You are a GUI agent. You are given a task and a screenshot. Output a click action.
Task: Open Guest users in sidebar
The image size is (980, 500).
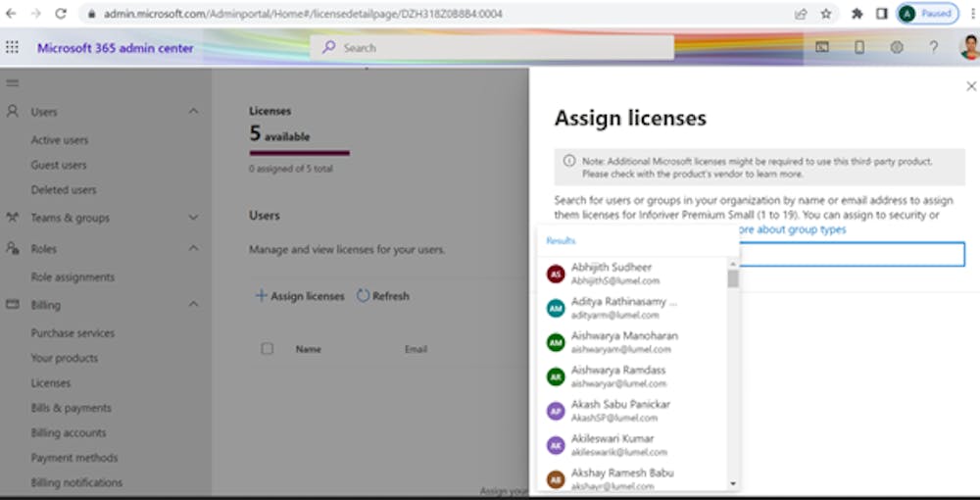59,165
